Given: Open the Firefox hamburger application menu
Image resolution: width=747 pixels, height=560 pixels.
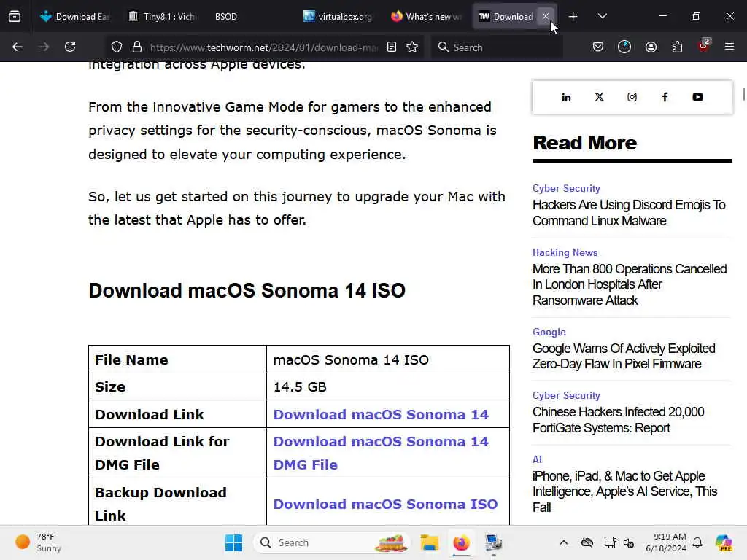Looking at the screenshot, I should point(729,47).
